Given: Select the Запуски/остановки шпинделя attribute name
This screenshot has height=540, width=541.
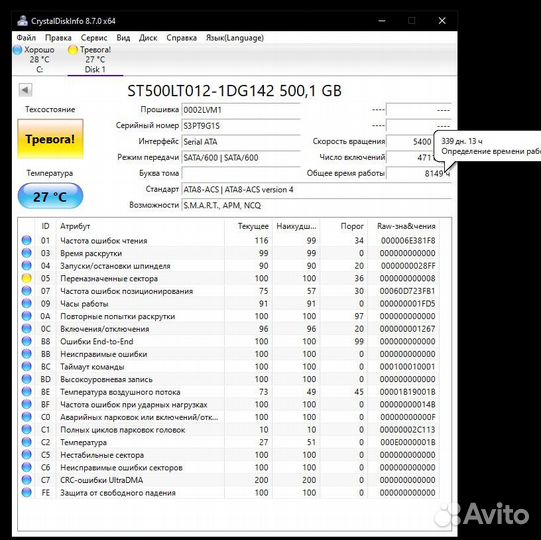Looking at the screenshot, I should click(x=115, y=266).
